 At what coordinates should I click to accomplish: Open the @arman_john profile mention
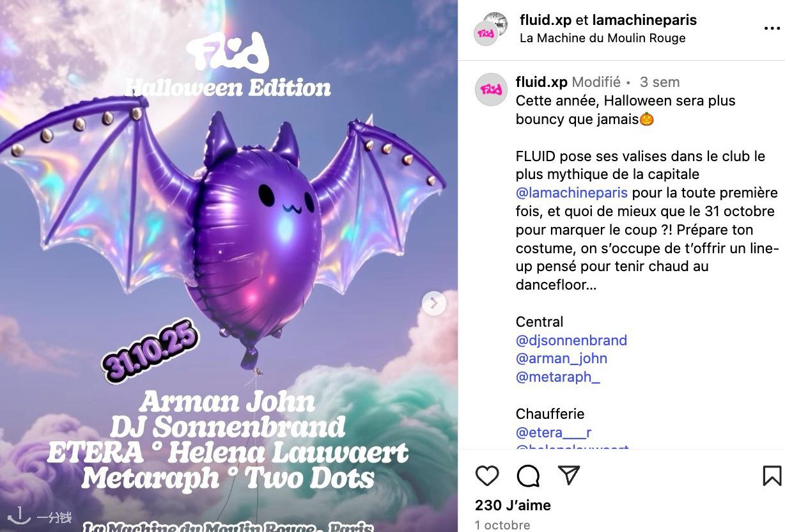(562, 359)
